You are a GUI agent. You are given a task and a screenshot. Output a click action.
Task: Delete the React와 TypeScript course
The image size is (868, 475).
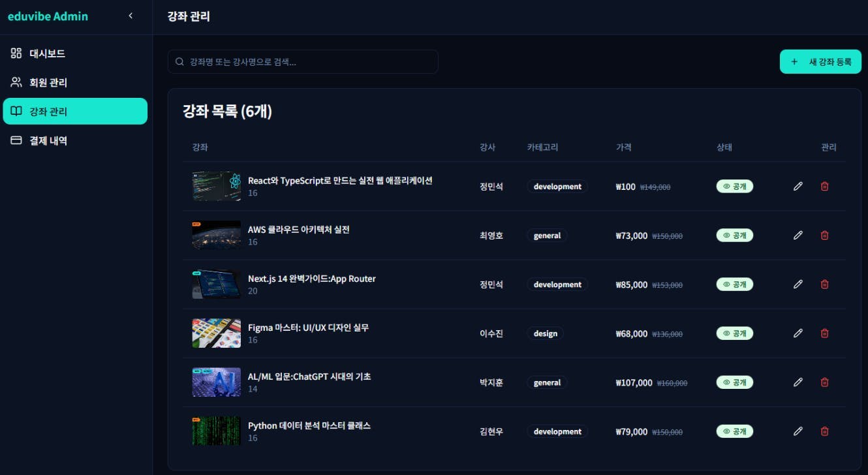825,187
